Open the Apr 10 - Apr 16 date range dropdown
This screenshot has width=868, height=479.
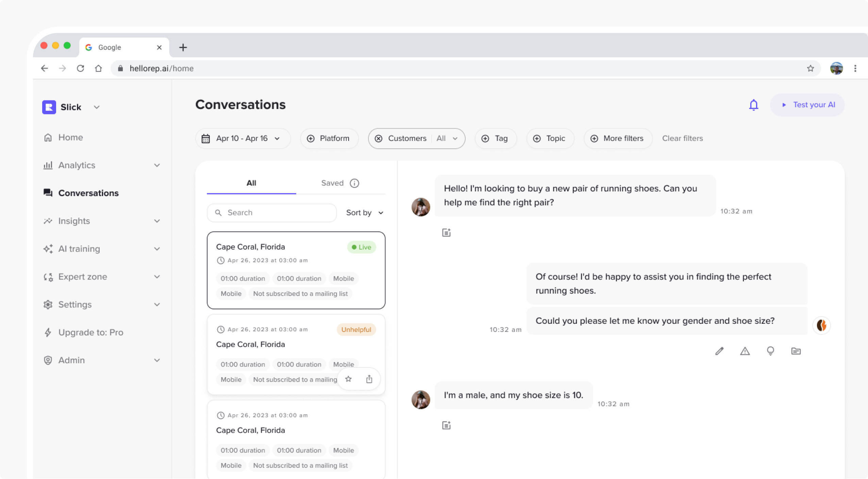click(x=243, y=139)
